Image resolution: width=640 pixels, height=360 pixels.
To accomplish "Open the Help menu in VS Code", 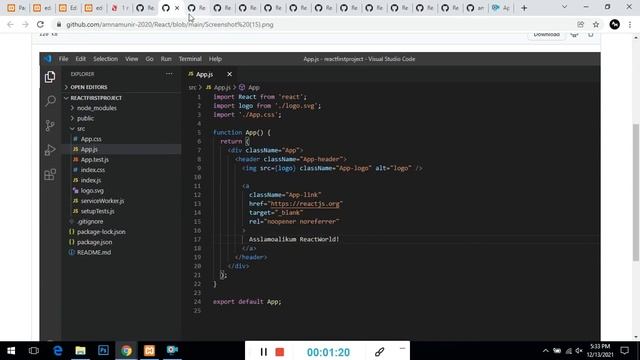I will 215,59.
